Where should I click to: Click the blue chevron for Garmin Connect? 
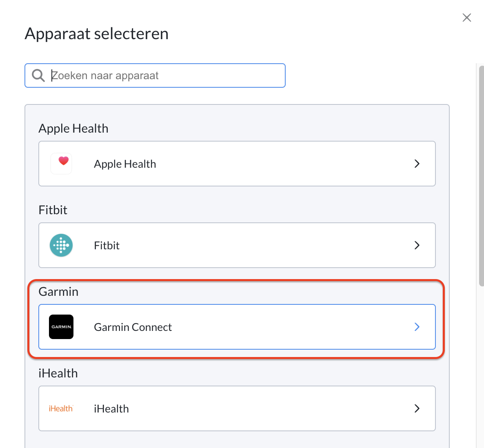coord(417,327)
